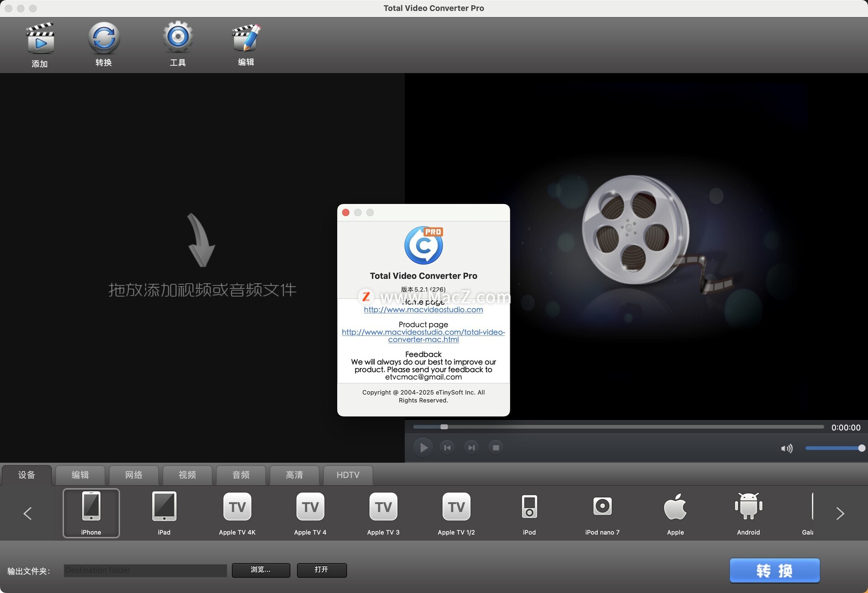
Task: Click the 输出文件夹 label
Action: tap(28, 571)
